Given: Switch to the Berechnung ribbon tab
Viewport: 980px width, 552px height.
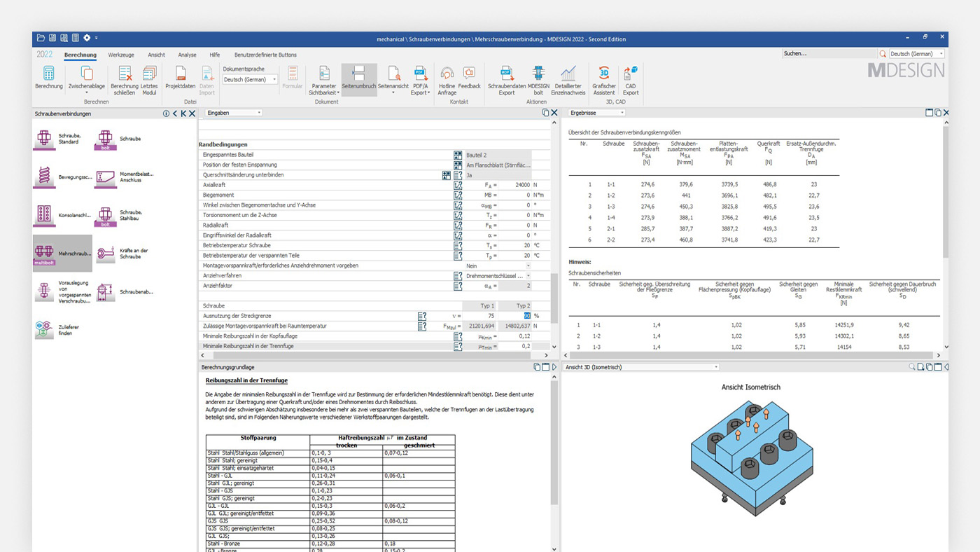Looking at the screenshot, I should click(x=80, y=55).
